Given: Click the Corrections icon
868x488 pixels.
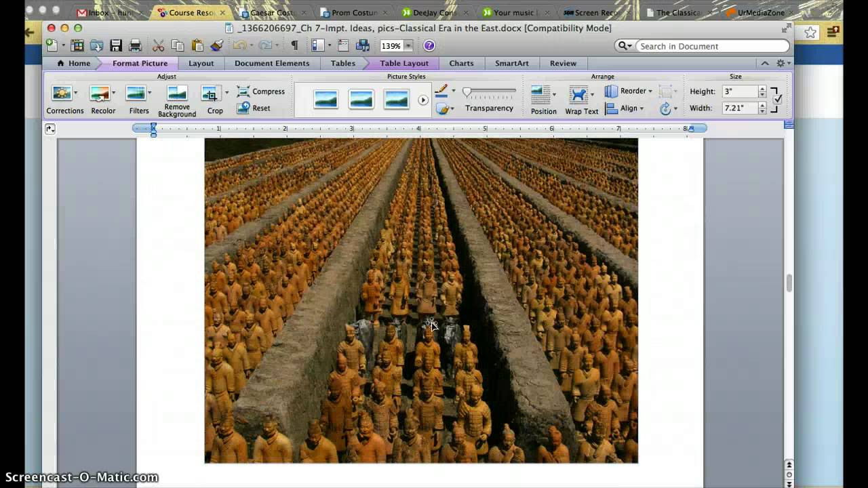Looking at the screenshot, I should click(61, 93).
